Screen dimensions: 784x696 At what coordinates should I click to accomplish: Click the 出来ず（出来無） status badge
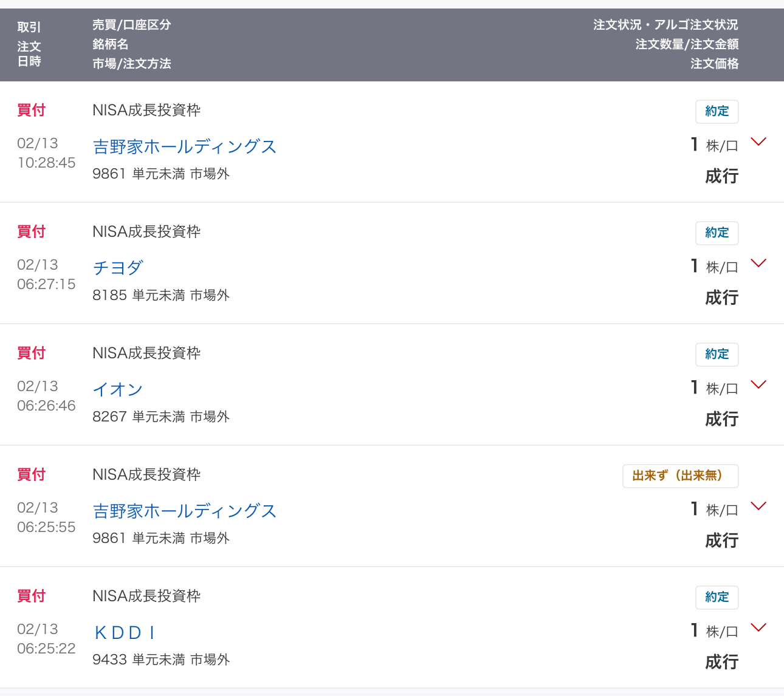(680, 476)
